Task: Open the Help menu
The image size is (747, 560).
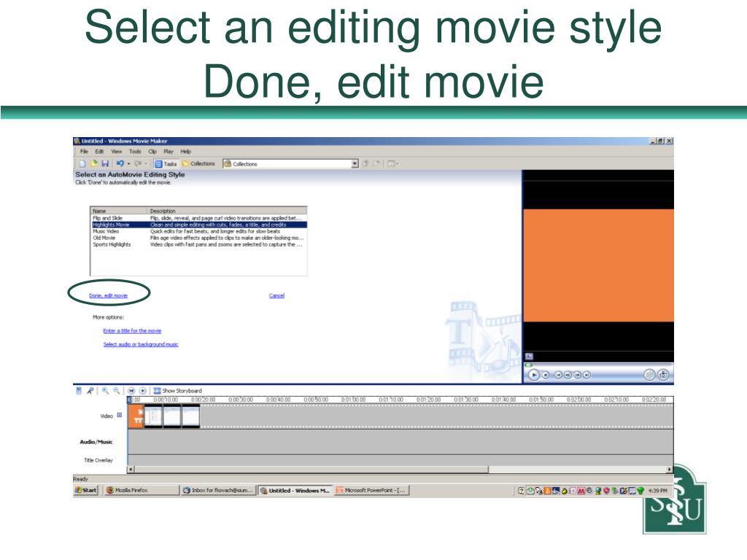Action: point(185,152)
